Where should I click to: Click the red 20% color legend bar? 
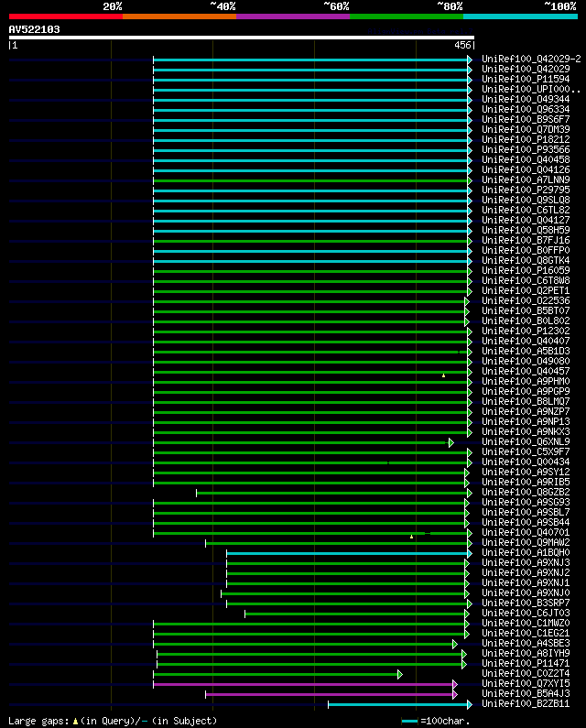pos(66,16)
